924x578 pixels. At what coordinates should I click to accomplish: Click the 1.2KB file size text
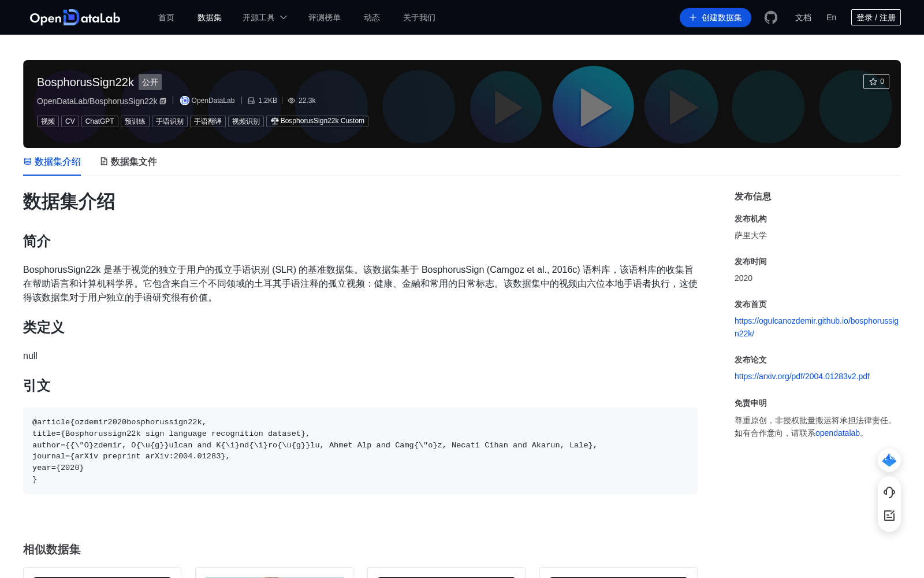267,101
